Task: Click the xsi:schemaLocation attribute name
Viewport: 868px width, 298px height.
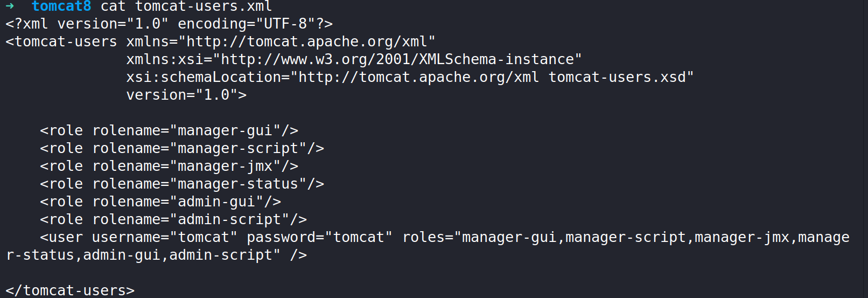Action: pyautogui.click(x=204, y=78)
